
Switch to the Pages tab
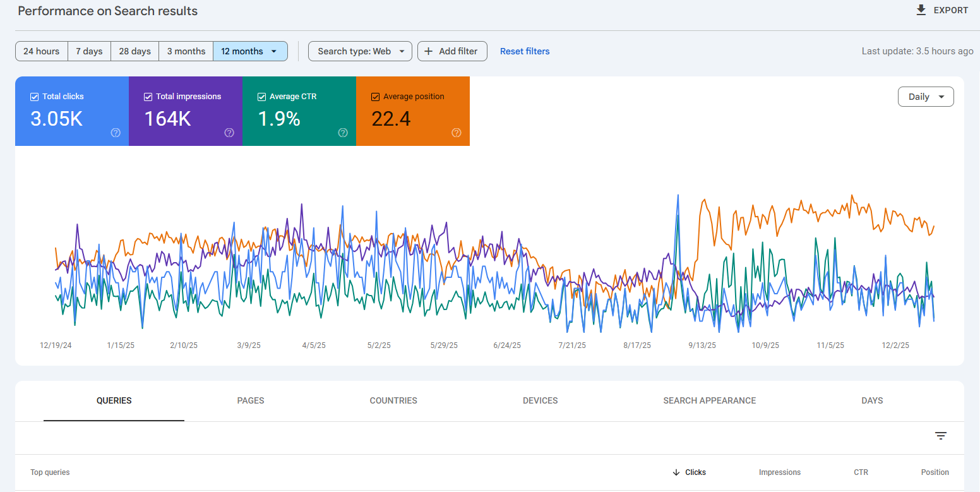coord(251,400)
